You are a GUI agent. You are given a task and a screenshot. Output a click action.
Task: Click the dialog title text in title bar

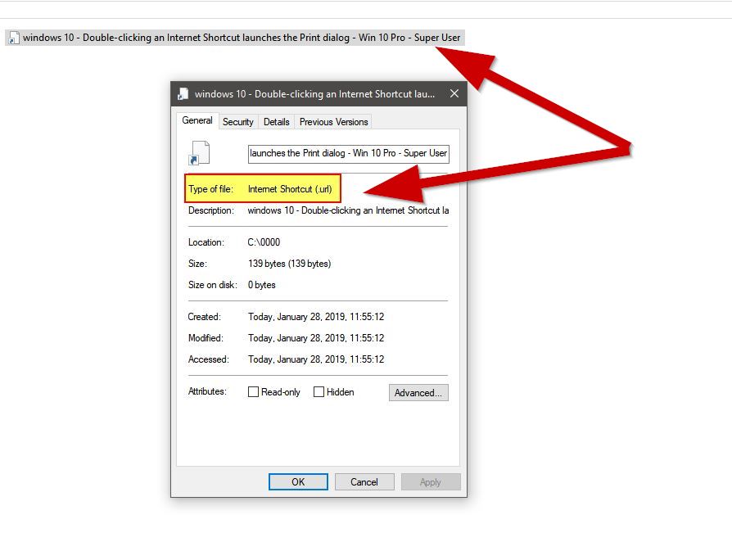click(314, 94)
